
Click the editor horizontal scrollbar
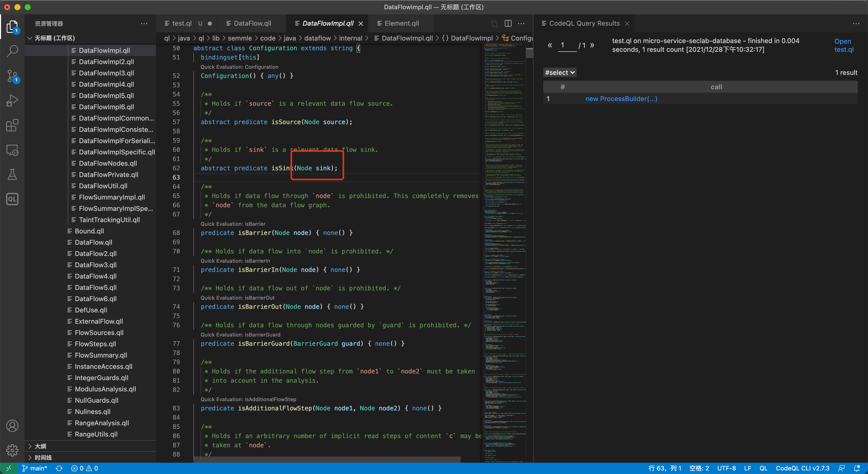pos(327,460)
